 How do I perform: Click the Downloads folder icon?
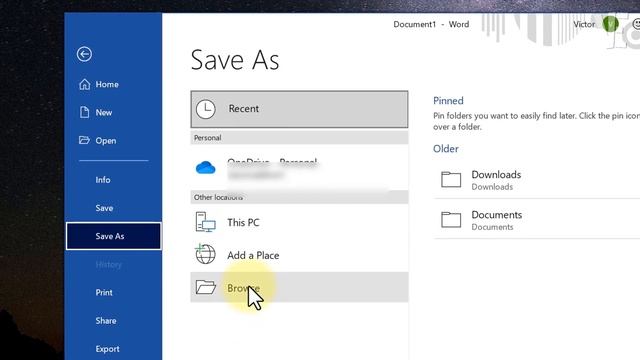[x=451, y=180]
